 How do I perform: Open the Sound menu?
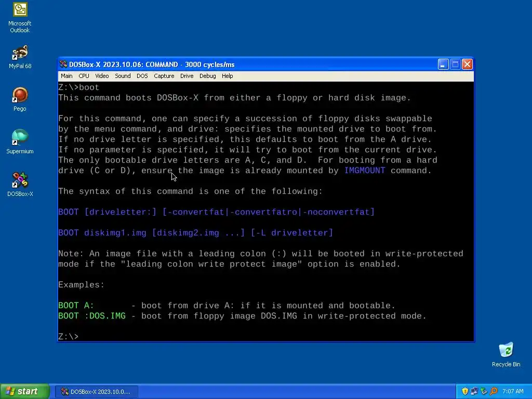[x=123, y=76]
